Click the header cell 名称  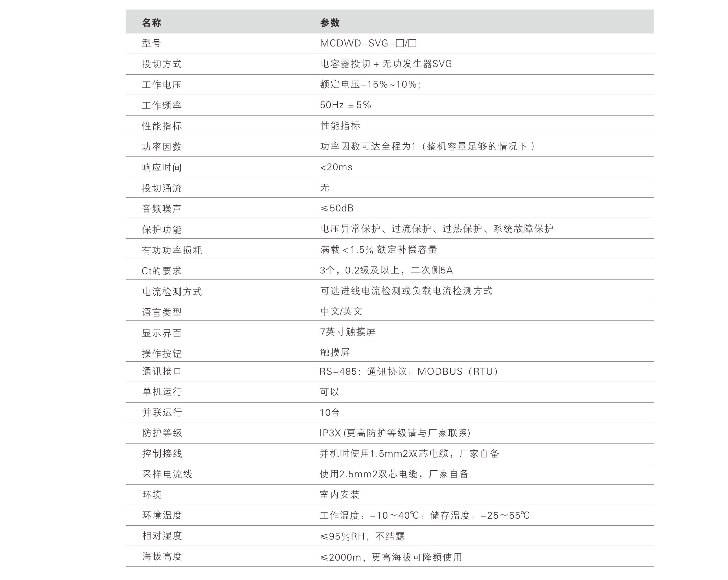pos(152,23)
